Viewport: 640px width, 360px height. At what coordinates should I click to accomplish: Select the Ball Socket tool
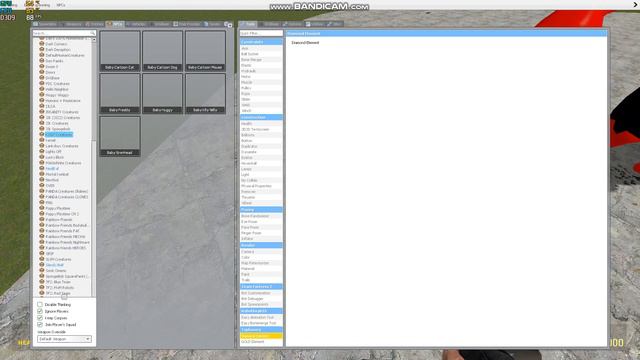(261, 54)
